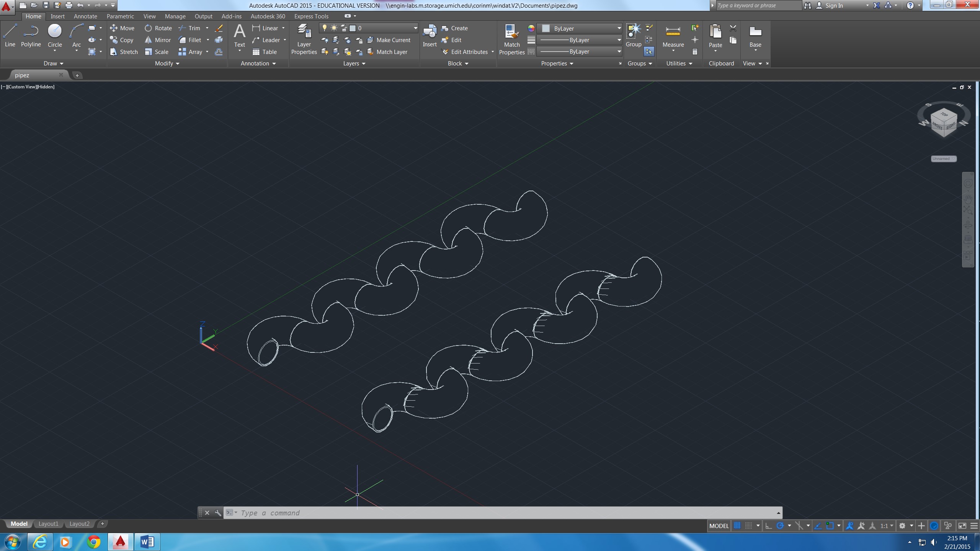Select the Trim tool

193,28
